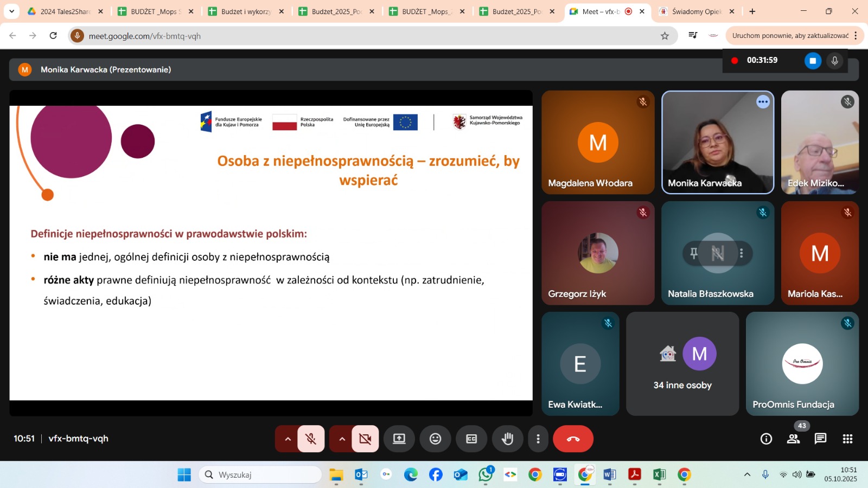Switch to 2024 Tales2Share browser tab
Screen dimensions: 868x488
click(x=65, y=11)
